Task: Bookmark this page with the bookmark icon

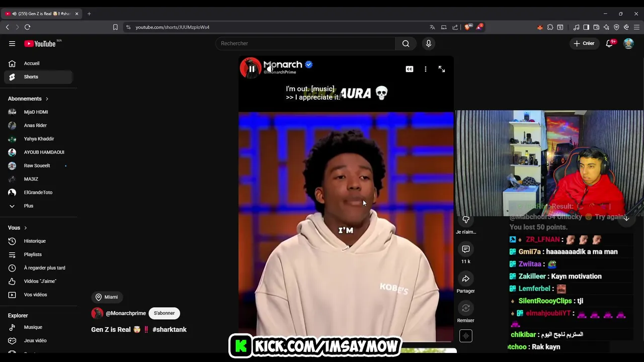Action: (x=115, y=27)
